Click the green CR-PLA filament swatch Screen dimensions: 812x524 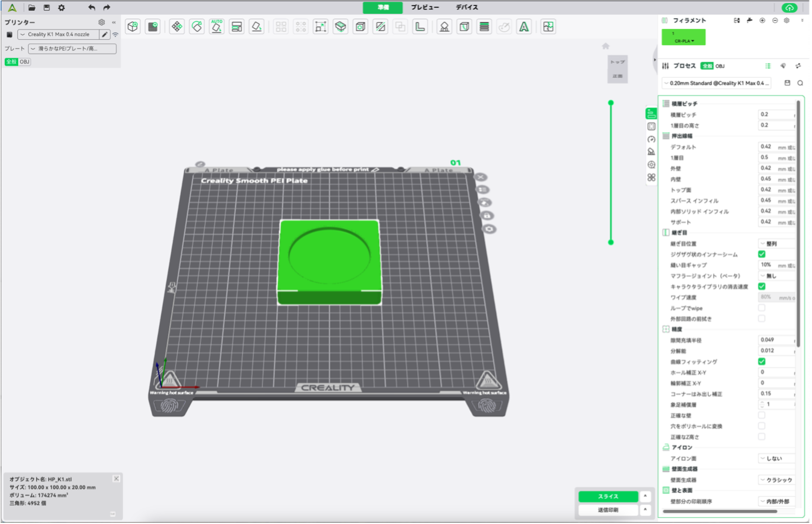click(683, 37)
